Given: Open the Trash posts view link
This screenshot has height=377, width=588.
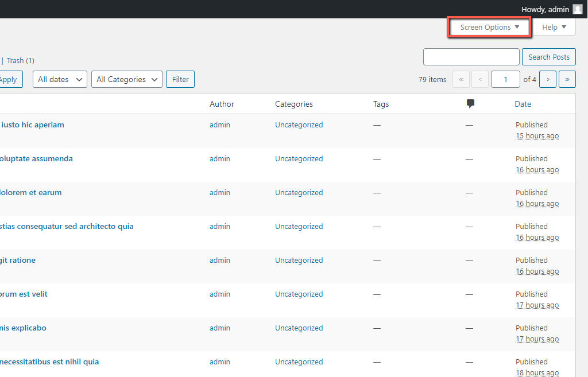Looking at the screenshot, I should (15, 61).
